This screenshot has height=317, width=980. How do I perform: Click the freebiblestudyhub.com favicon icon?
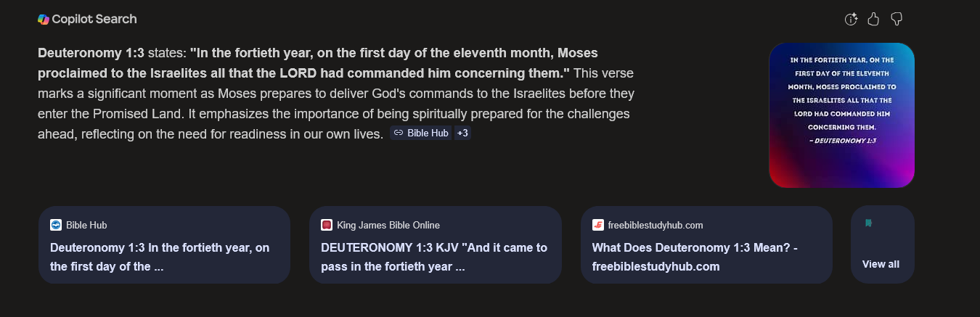pyautogui.click(x=598, y=225)
